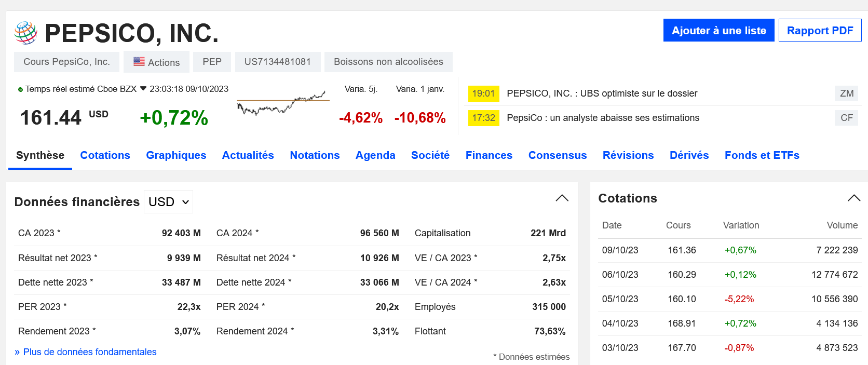This screenshot has width=868, height=365.
Task: Open the analyste abaisse ses estimations news
Action: 603,118
